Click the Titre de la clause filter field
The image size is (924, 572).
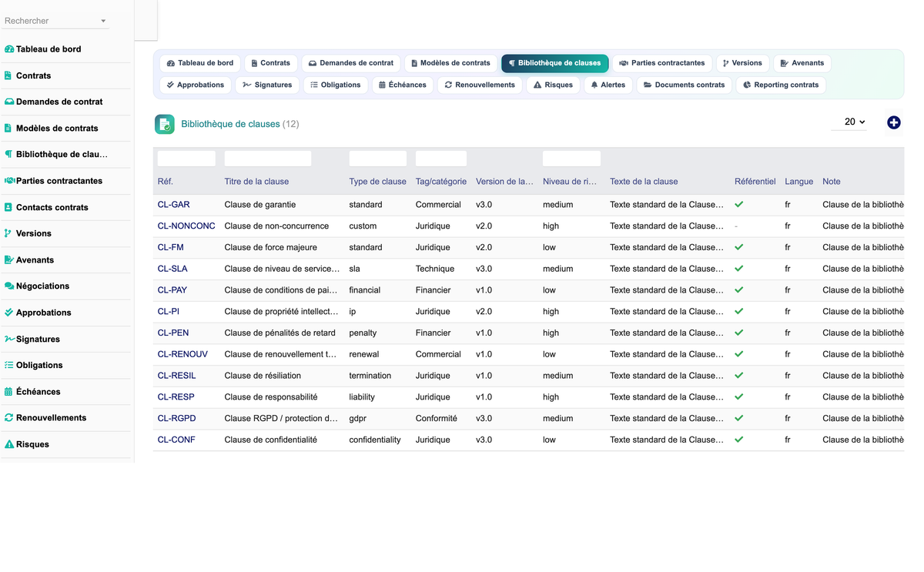click(268, 159)
